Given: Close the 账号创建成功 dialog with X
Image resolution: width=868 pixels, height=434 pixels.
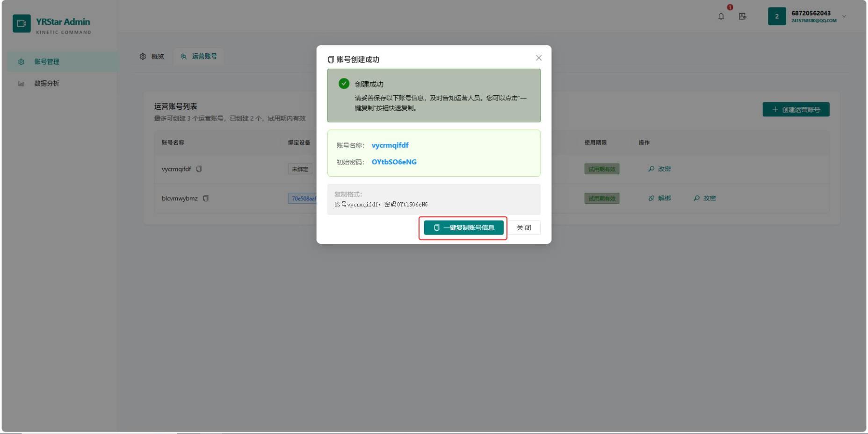Looking at the screenshot, I should [x=539, y=58].
